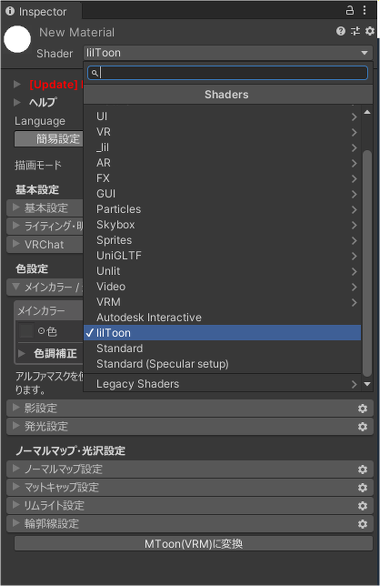Collapse the Shader dropdown arrow

pos(364,53)
